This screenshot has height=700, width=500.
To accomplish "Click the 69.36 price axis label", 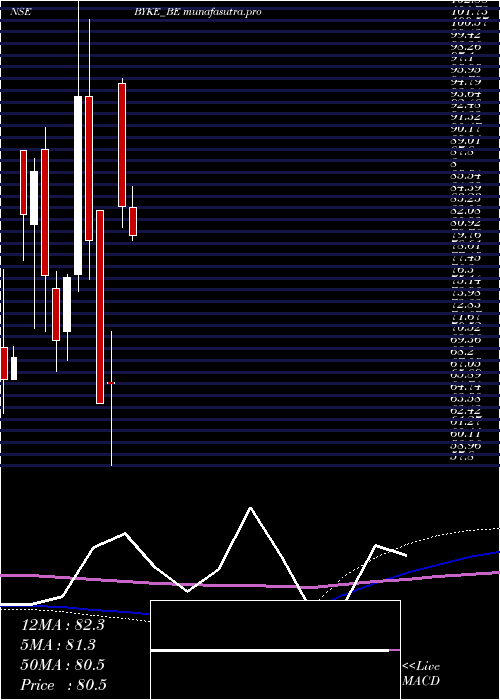I will pos(467,340).
